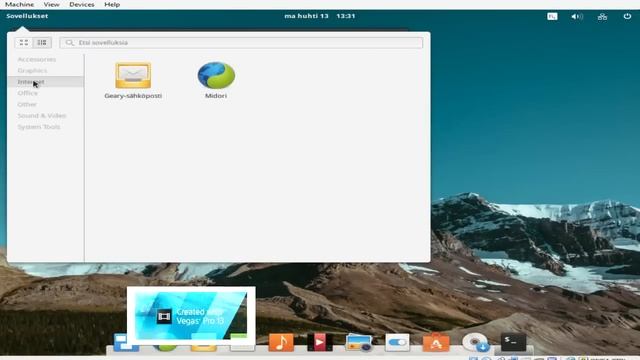Launch Geary-sähköposti mail app
The height and width of the screenshot is (360, 640).
point(133,80)
